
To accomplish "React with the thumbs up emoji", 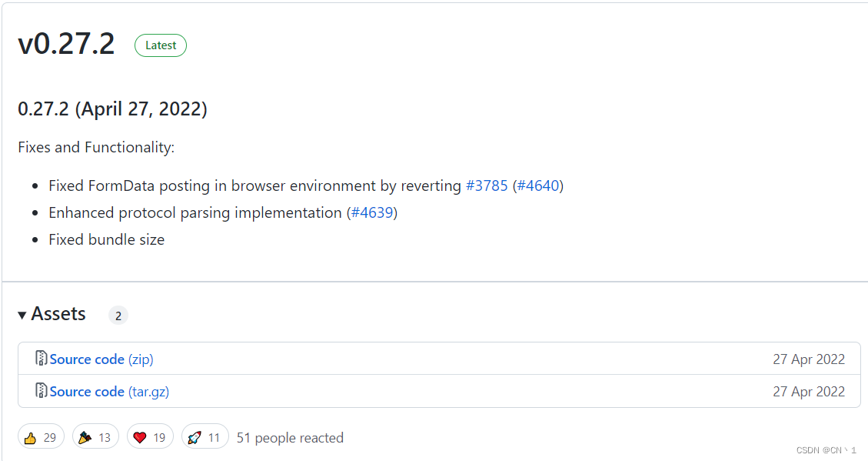I will coord(40,437).
